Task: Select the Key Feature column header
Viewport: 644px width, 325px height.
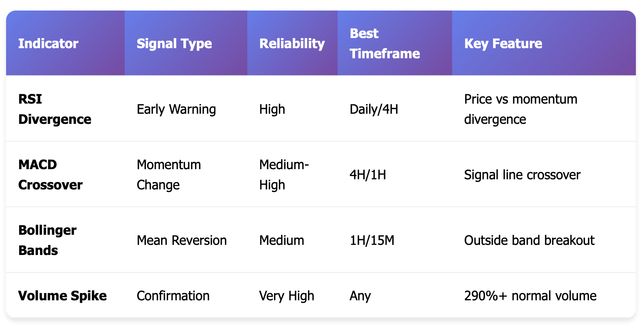Action: pos(544,43)
